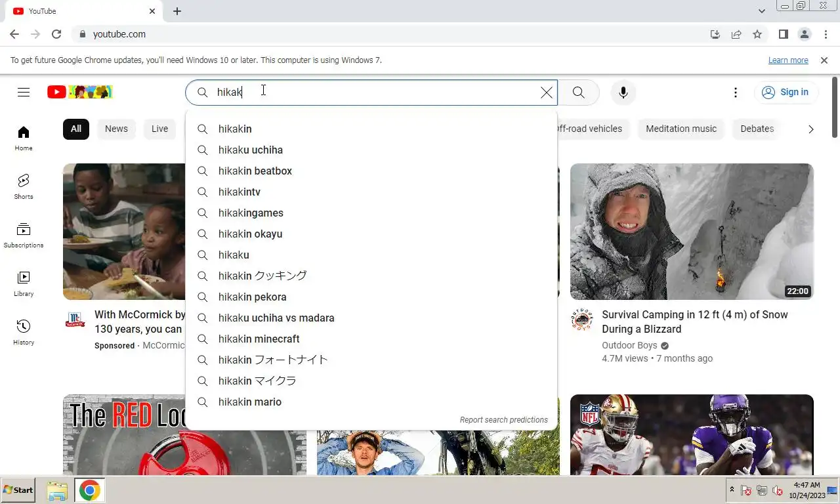The height and width of the screenshot is (504, 840).
Task: Choose the suggestion "hikakin pekora"
Action: point(371,297)
